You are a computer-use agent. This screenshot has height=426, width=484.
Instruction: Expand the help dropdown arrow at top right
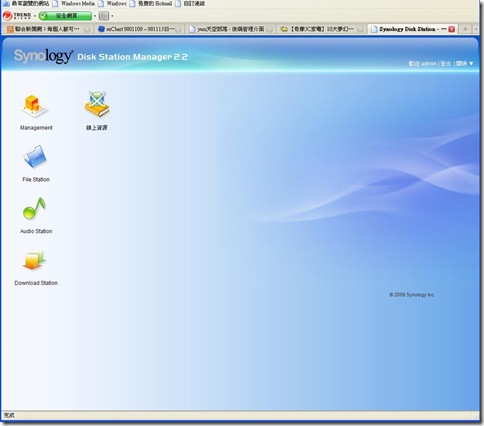(x=471, y=63)
